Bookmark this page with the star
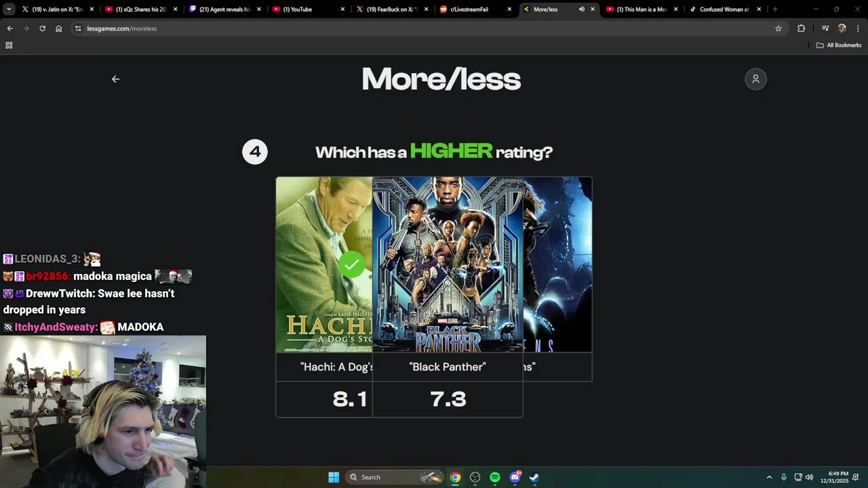This screenshot has width=868, height=488. pyautogui.click(x=778, y=28)
